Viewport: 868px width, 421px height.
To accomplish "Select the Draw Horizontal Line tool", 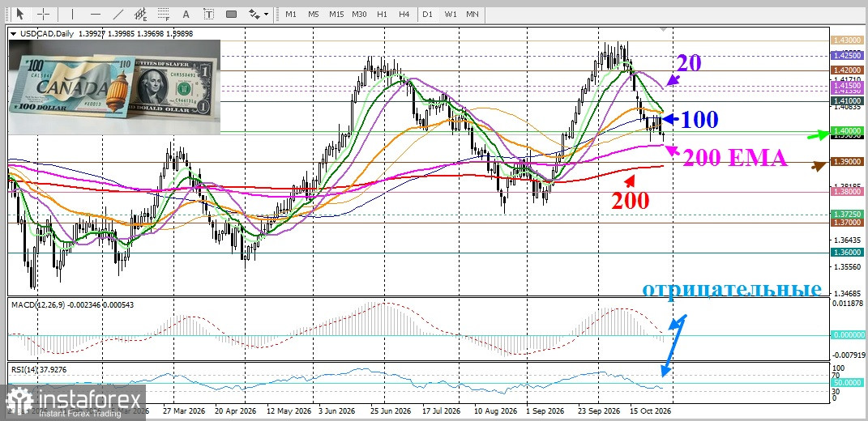I will 95,14.
